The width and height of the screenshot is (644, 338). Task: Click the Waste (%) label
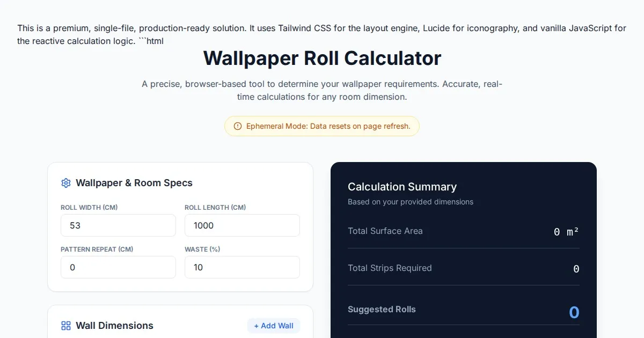click(202, 249)
